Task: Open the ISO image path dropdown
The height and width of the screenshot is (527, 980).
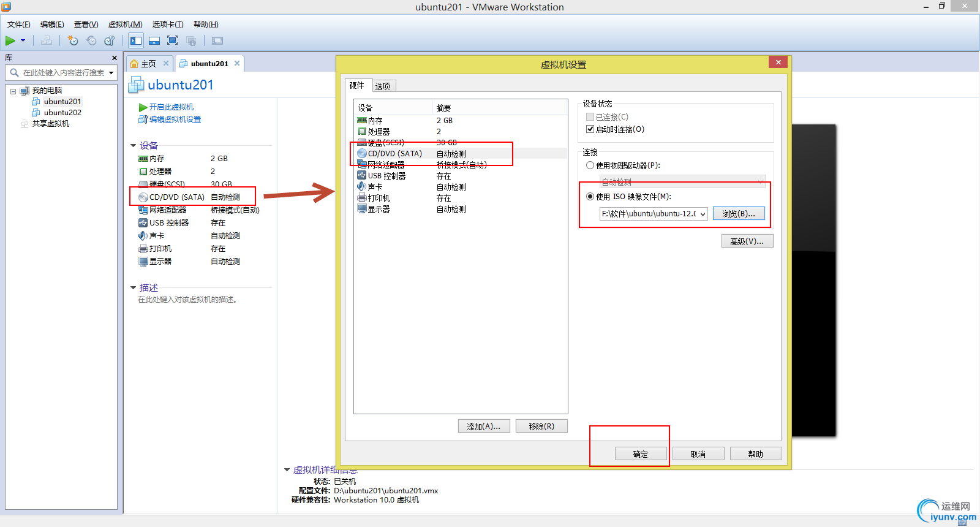Action: [x=703, y=214]
